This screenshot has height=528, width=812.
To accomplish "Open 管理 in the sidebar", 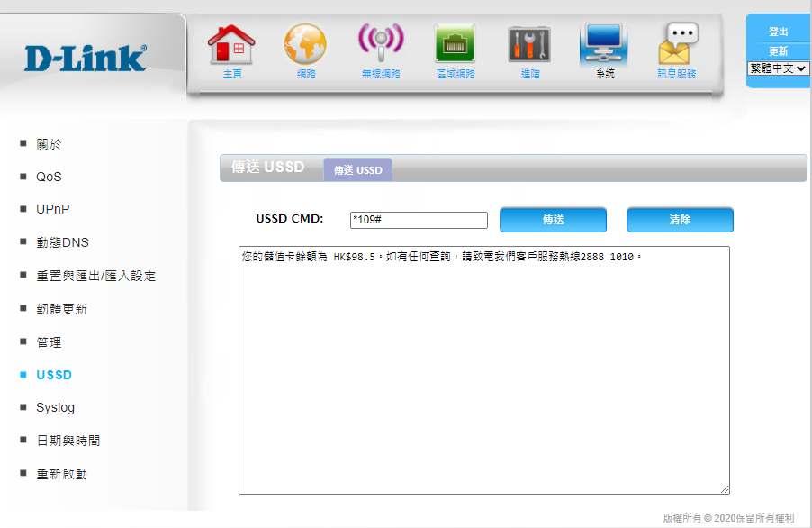I will point(49,342).
